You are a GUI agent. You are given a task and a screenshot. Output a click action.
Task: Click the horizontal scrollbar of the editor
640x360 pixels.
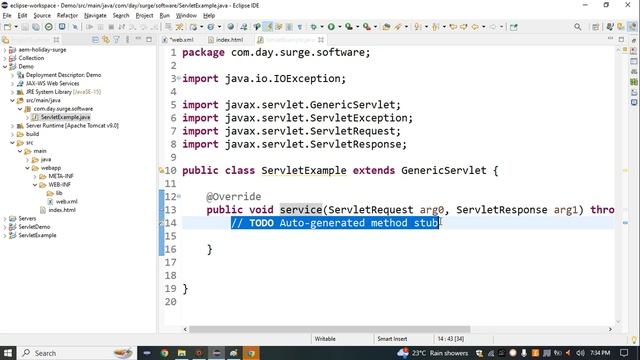tap(329, 329)
